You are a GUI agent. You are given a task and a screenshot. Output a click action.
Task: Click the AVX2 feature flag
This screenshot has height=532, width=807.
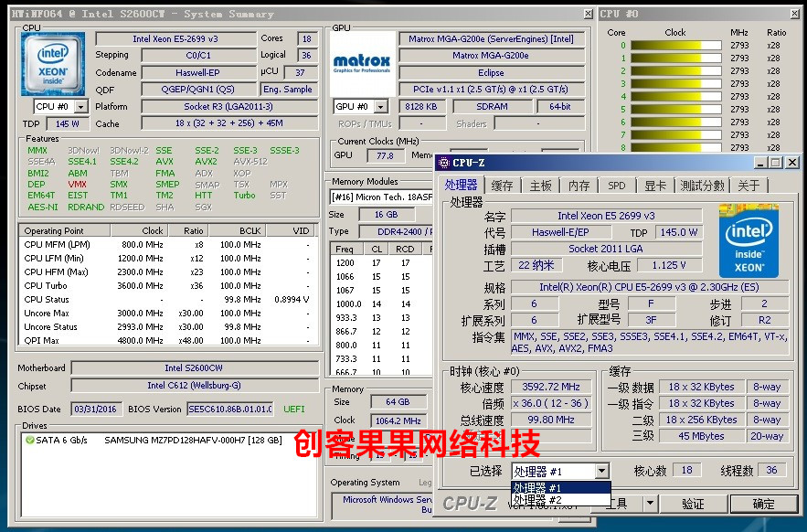tap(206, 162)
